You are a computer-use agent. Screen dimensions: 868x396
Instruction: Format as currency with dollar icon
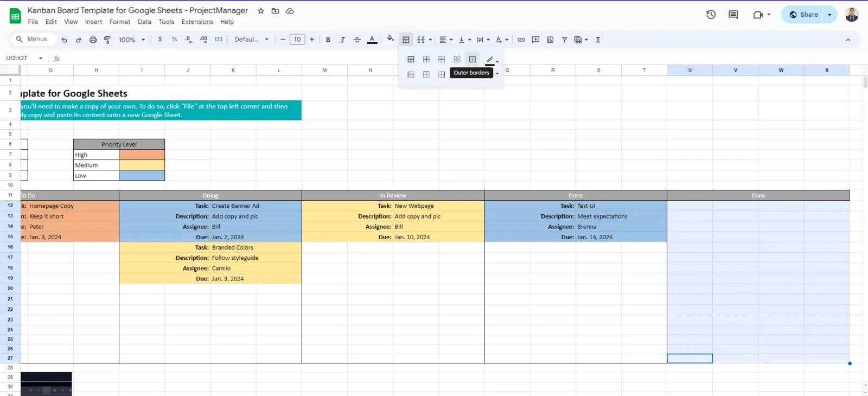pos(160,39)
